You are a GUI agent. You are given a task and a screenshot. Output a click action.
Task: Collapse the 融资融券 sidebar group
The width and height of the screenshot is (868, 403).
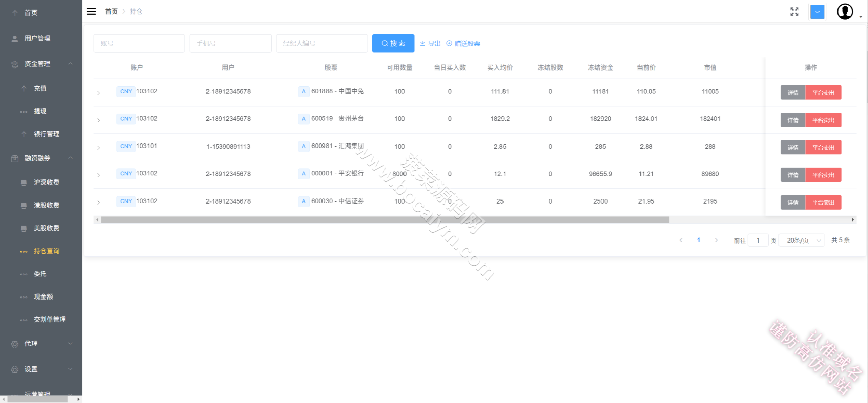(41, 158)
